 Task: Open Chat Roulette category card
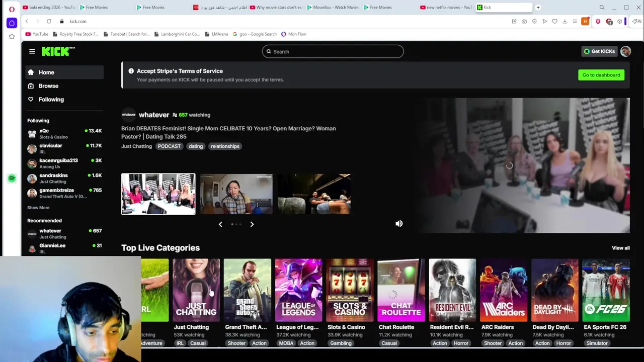401,290
